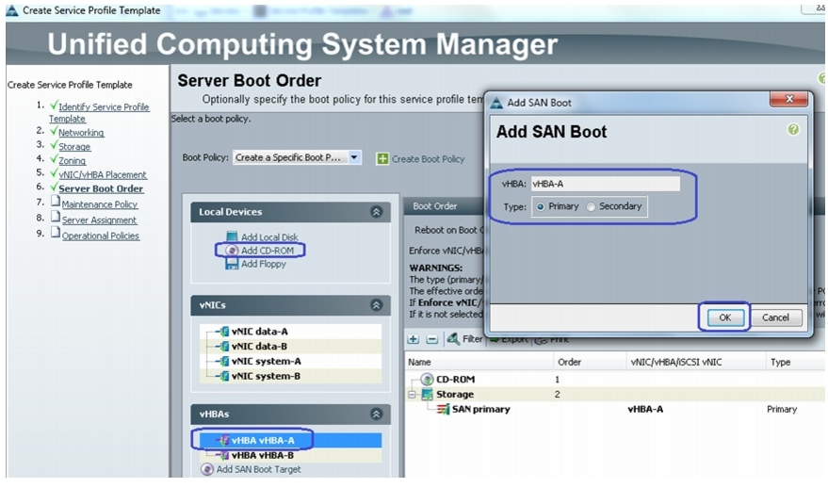Collapse the vNICs panel

click(377, 305)
